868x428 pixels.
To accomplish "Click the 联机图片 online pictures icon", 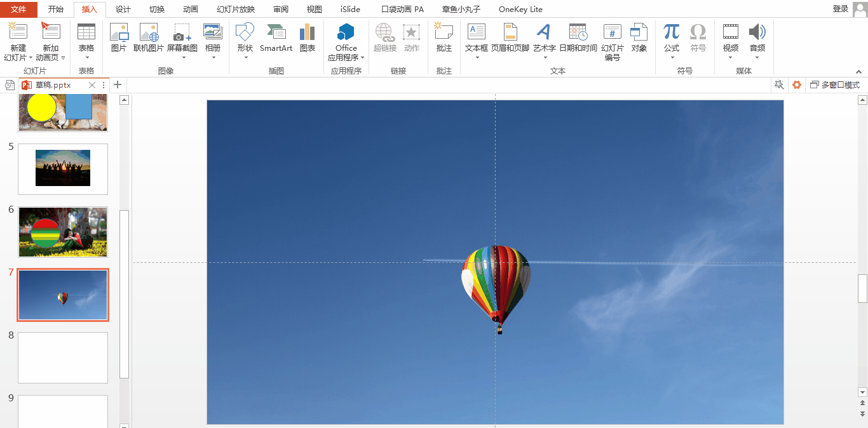I will [149, 32].
